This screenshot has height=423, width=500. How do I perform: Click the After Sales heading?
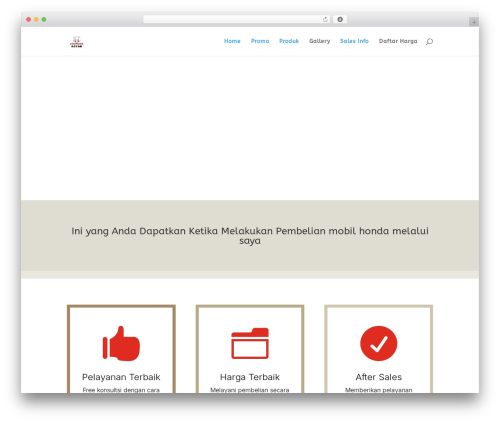click(x=379, y=377)
